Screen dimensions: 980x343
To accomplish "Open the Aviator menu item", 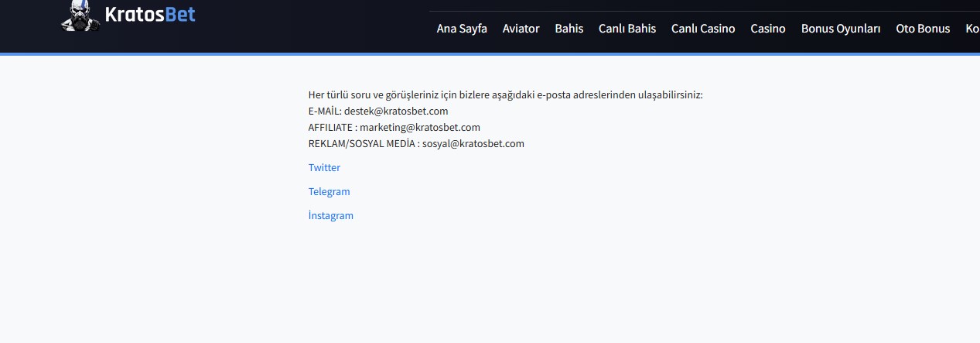I will [521, 29].
